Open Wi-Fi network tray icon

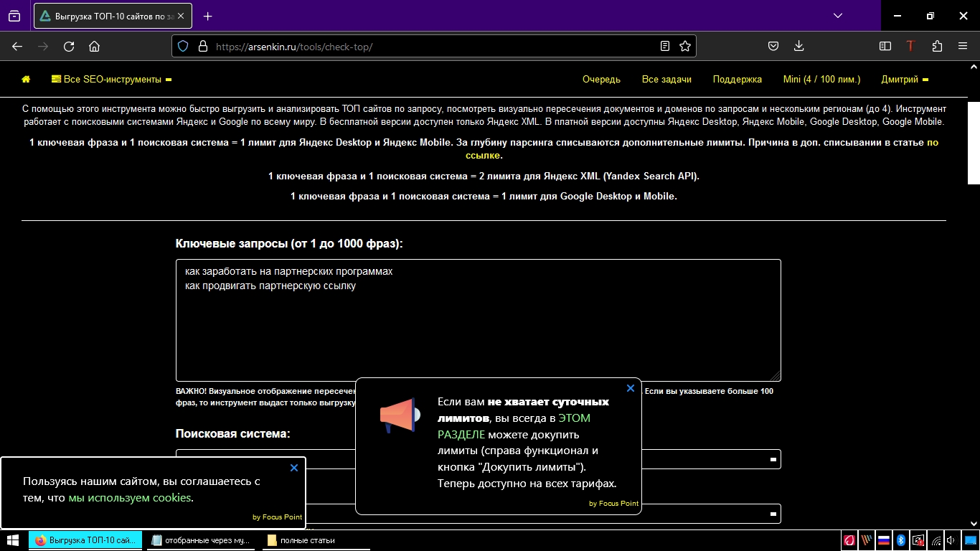pos(936,540)
